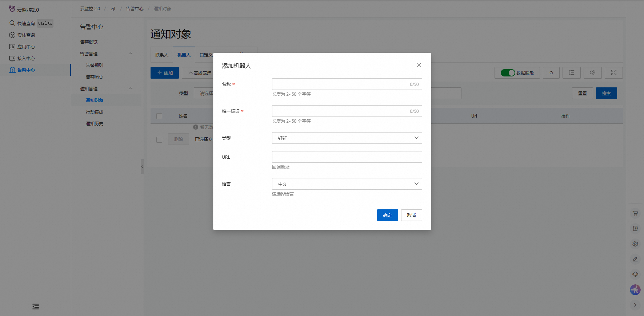
Task: Open 行动集成 in the menu
Action: point(95,112)
